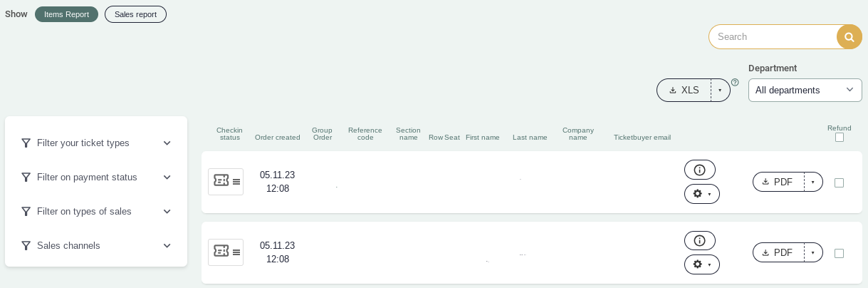This screenshot has height=288, width=868.
Task: Click the Section name column header
Action: [408, 133]
